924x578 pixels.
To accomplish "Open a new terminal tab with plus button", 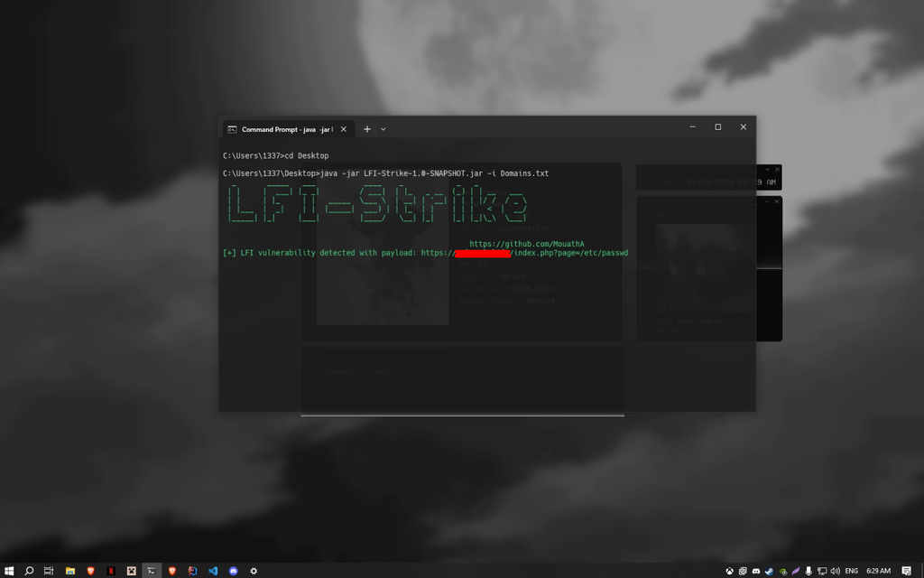I will click(366, 128).
